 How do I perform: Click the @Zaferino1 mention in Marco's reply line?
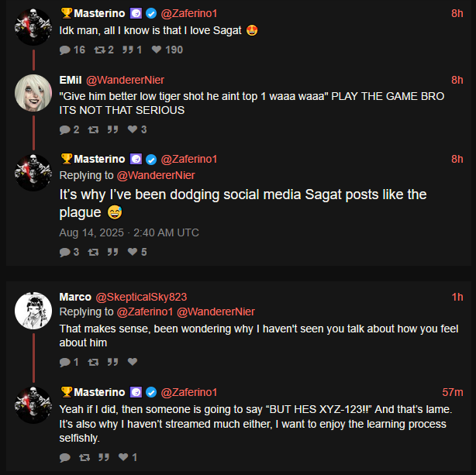pos(145,312)
